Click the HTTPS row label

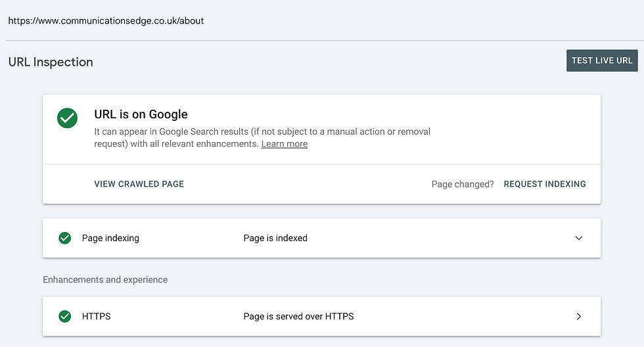pyautogui.click(x=96, y=316)
